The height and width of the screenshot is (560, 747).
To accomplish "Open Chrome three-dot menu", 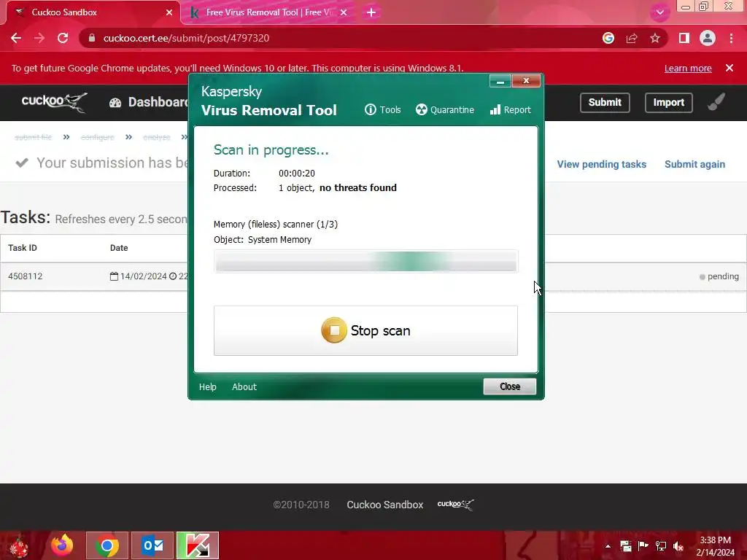I will click(731, 38).
